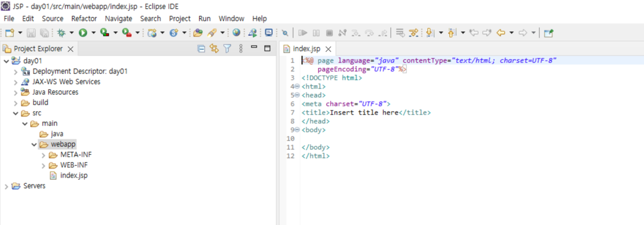This screenshot has width=644, height=225.
Task: Click the Disconnect debug icon
Action: coord(342,33)
